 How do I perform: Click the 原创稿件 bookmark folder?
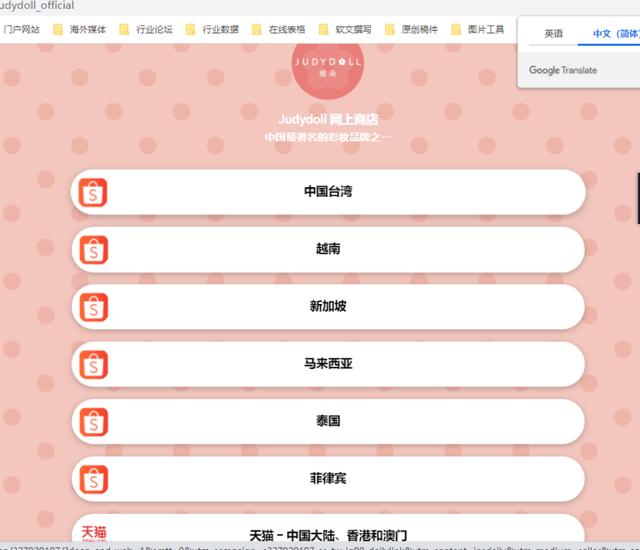pyautogui.click(x=412, y=29)
